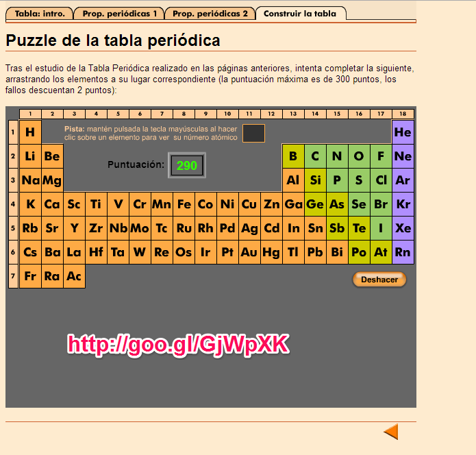Viewport: 476px width, 455px height.
Task: Click the Silicon (Si) element tile
Action: tap(315, 180)
